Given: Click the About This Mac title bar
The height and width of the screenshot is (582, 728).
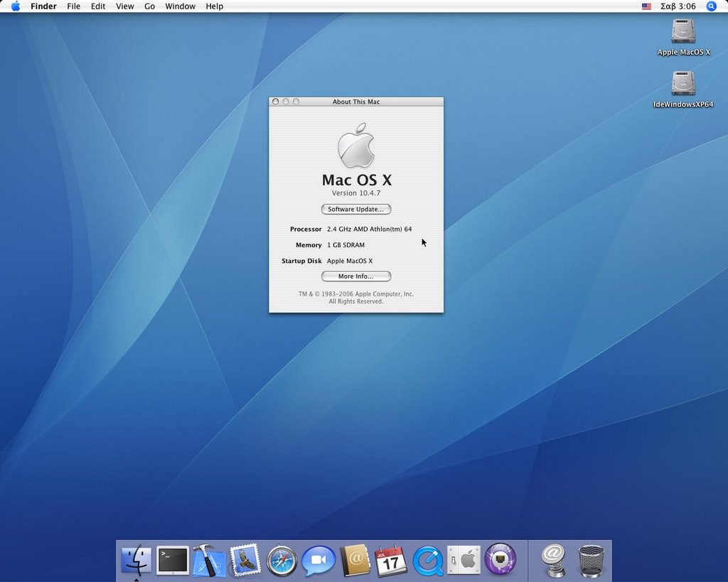Looking at the screenshot, I should [x=356, y=102].
